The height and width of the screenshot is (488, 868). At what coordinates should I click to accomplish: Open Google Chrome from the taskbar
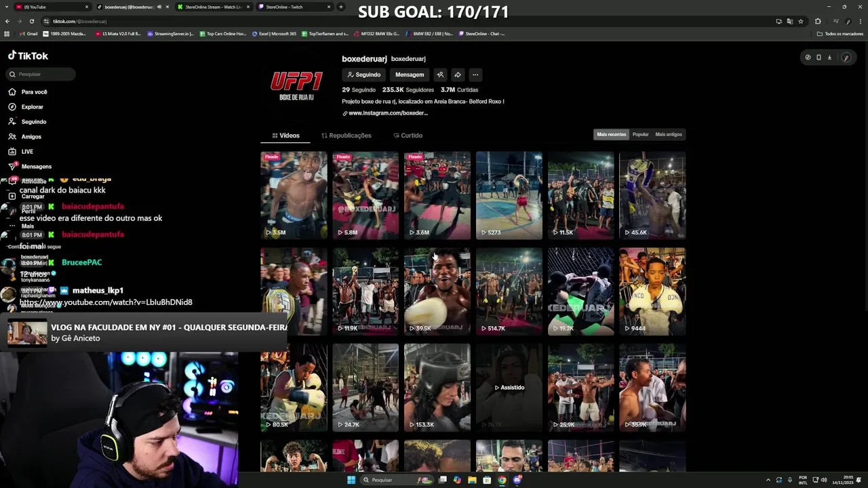point(502,480)
